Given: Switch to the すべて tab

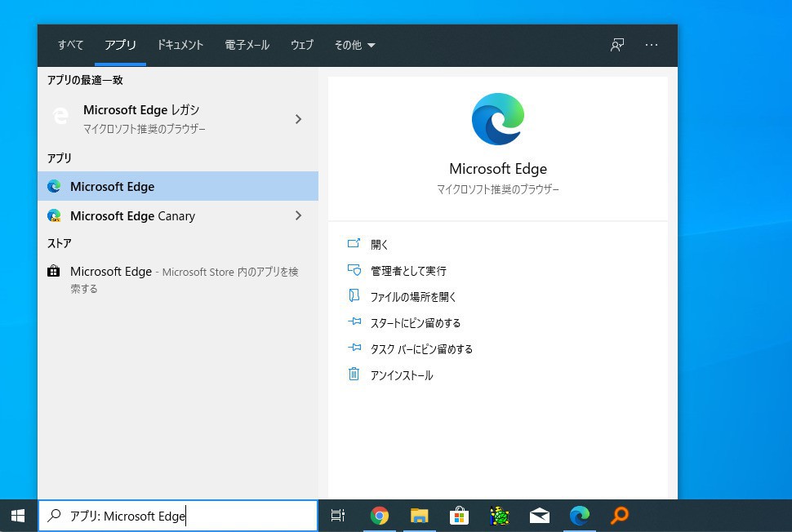Looking at the screenshot, I should pyautogui.click(x=70, y=45).
